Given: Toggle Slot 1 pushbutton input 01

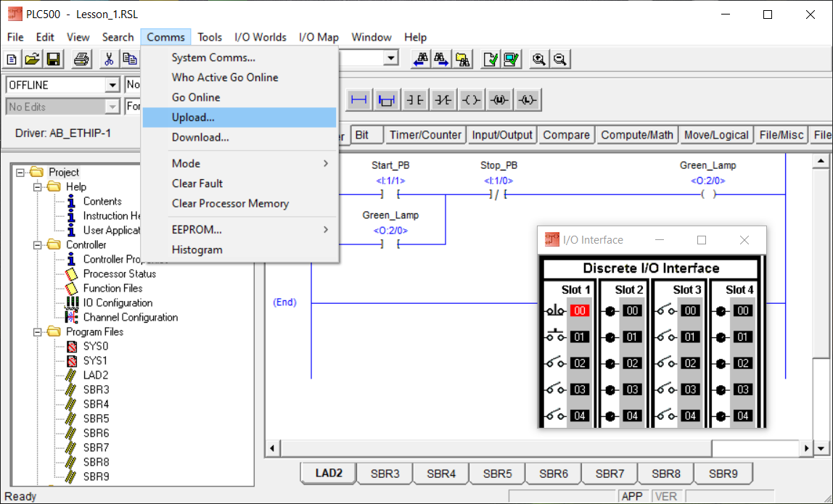Looking at the screenshot, I should (x=556, y=336).
